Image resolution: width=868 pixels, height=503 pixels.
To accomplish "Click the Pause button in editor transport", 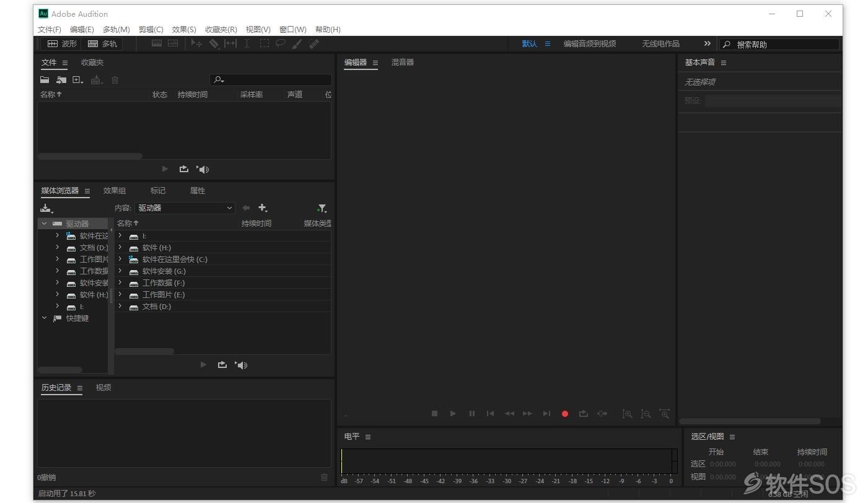I will click(471, 413).
